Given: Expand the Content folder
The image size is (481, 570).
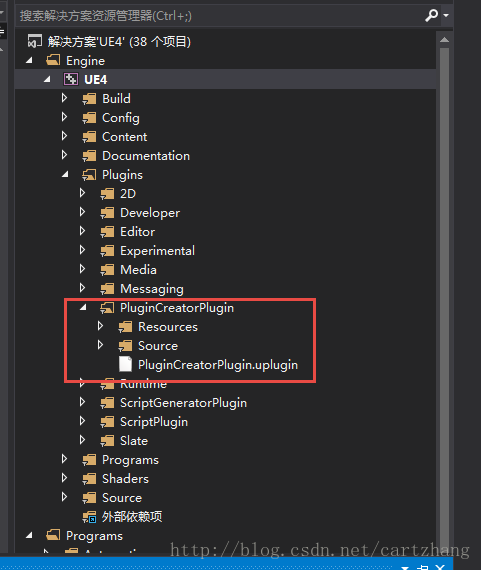Looking at the screenshot, I should coord(64,136).
